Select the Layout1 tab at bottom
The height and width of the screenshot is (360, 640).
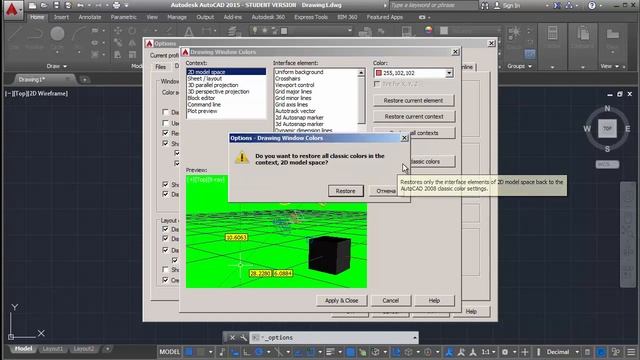[x=53, y=349]
